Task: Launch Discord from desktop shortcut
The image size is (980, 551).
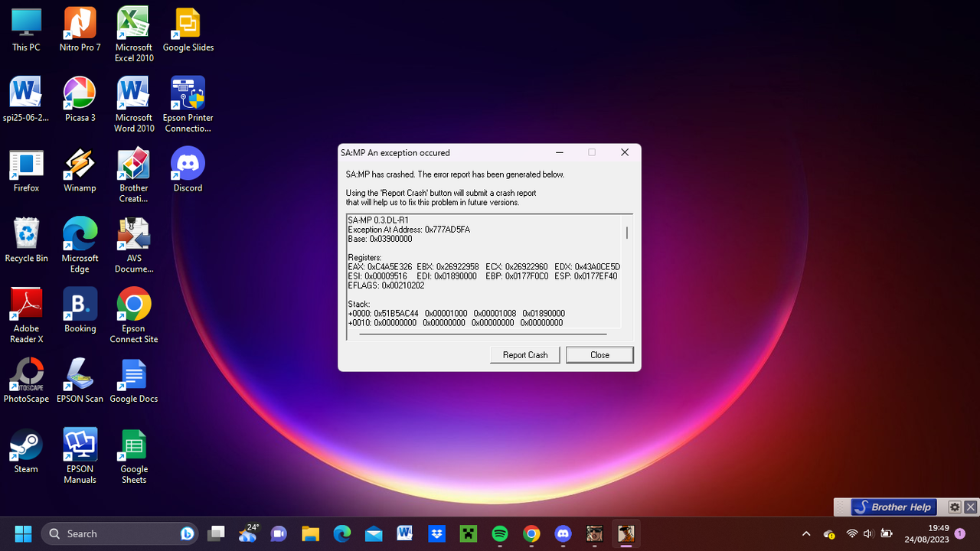Action: pyautogui.click(x=188, y=170)
